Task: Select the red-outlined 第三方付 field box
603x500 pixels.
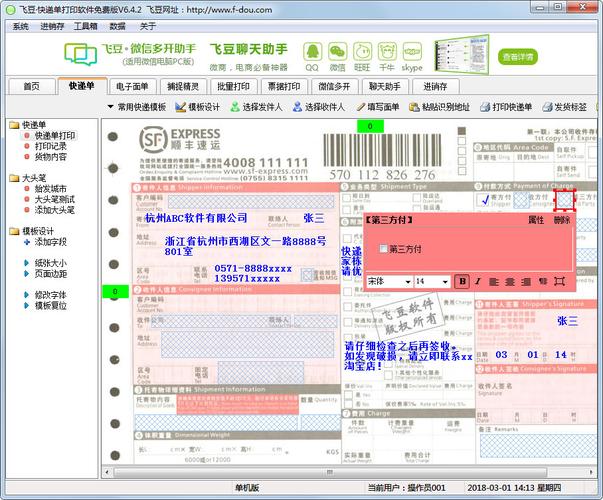Action: click(564, 200)
